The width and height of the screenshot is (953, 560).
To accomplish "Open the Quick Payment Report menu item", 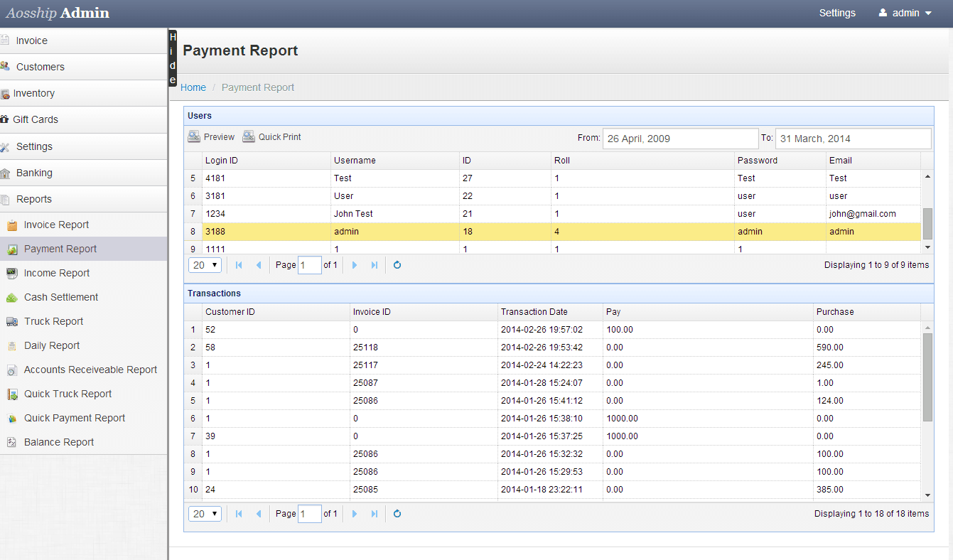I will click(83, 418).
